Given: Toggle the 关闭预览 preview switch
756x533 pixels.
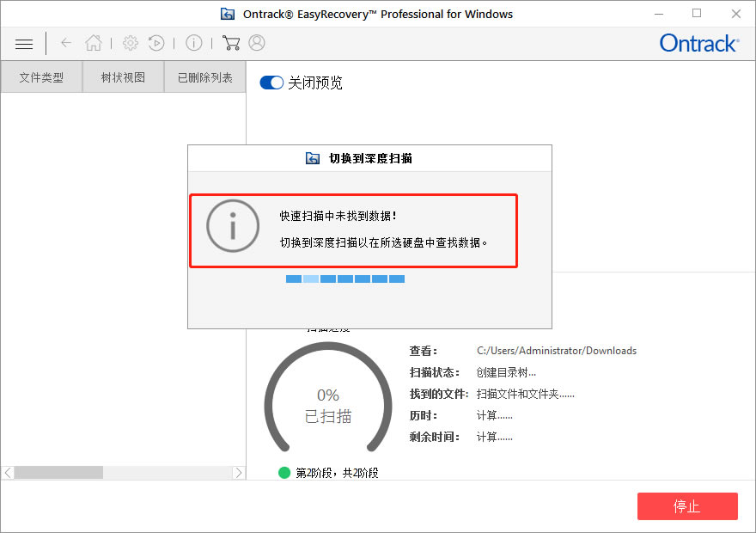Looking at the screenshot, I should click(x=271, y=83).
